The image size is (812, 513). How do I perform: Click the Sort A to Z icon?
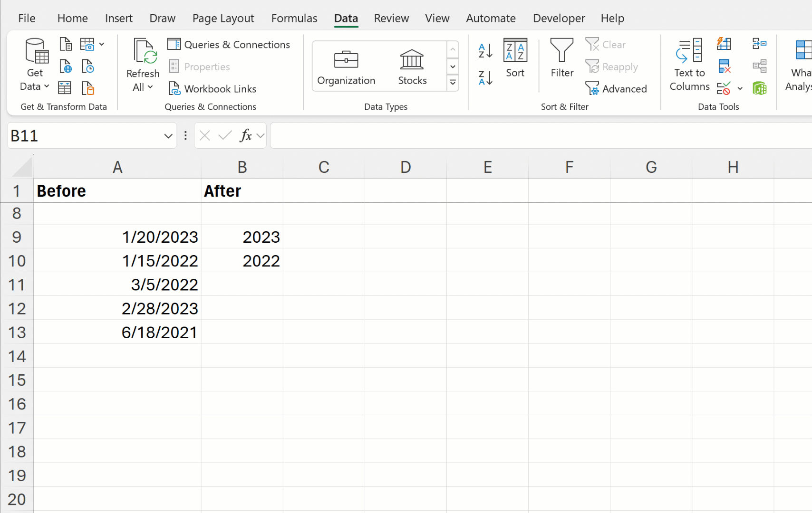[x=485, y=50]
